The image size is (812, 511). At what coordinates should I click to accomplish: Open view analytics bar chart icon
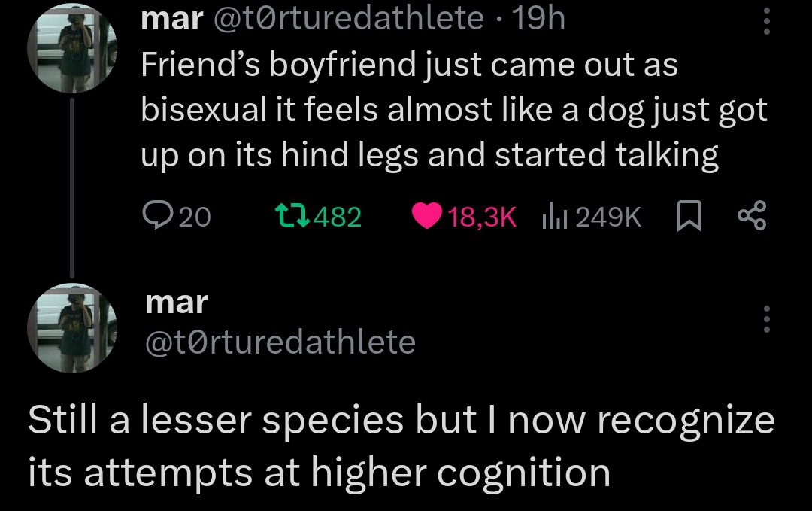[x=553, y=217]
